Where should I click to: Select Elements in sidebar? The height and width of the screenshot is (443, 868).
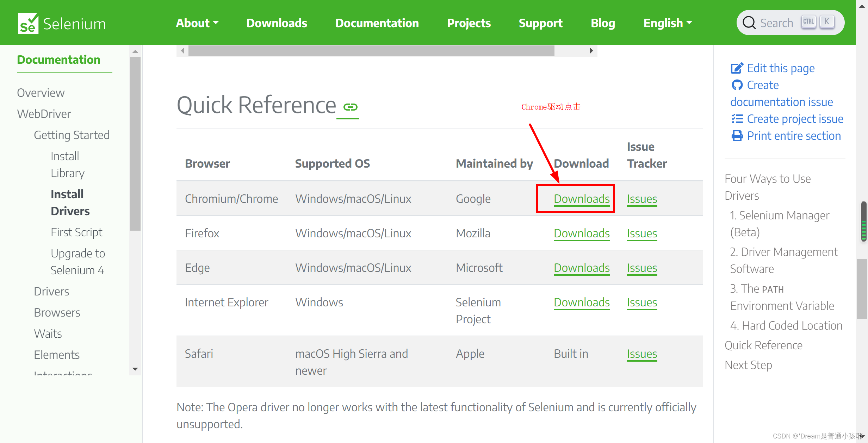pyautogui.click(x=57, y=355)
